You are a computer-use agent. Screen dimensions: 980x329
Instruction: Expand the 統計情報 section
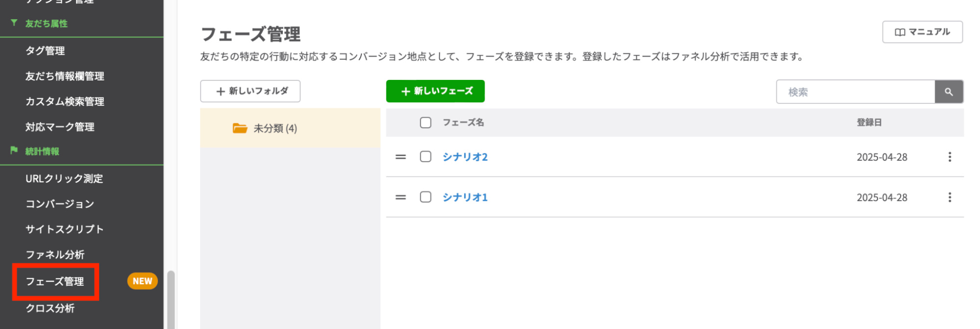point(42,151)
